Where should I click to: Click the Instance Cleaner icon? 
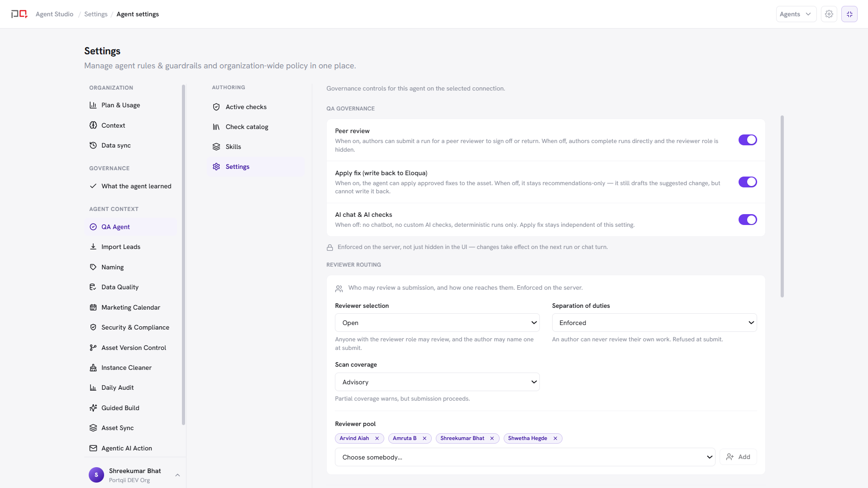coord(93,368)
